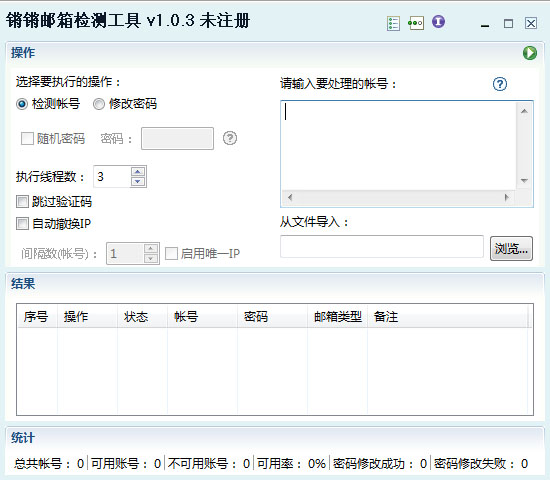Viewport: 550px width, 480px height.
Task: Click the password dots icon in title bar
Action: [x=416, y=23]
